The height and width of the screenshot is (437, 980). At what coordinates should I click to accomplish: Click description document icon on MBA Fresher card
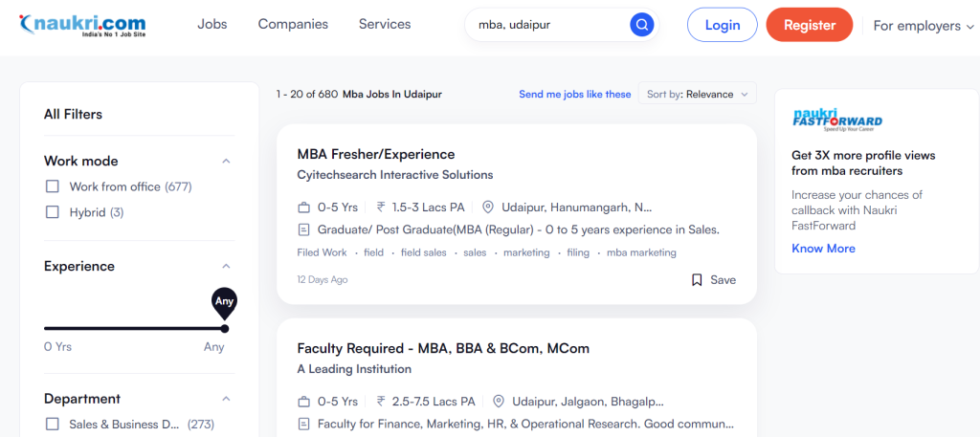click(303, 229)
